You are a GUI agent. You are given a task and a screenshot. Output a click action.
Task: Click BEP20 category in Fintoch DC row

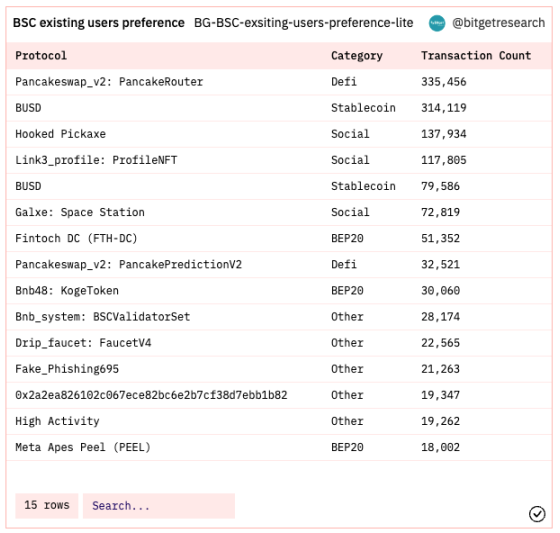point(347,238)
